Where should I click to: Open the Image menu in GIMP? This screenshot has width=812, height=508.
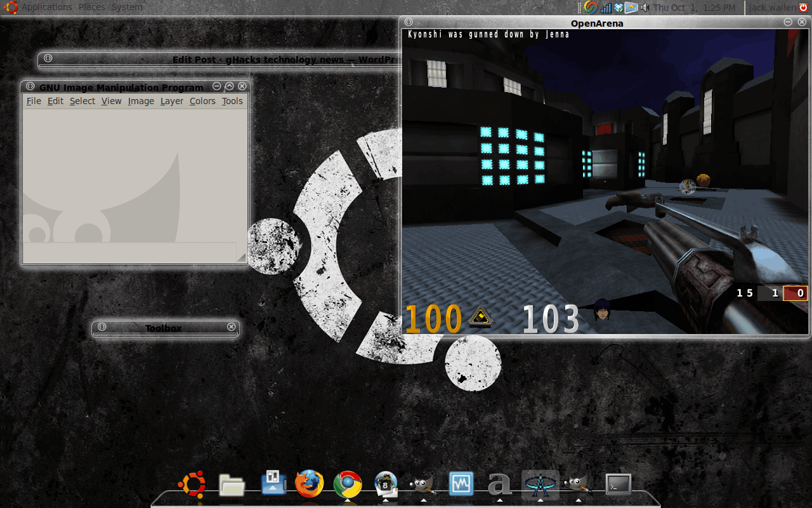point(141,101)
